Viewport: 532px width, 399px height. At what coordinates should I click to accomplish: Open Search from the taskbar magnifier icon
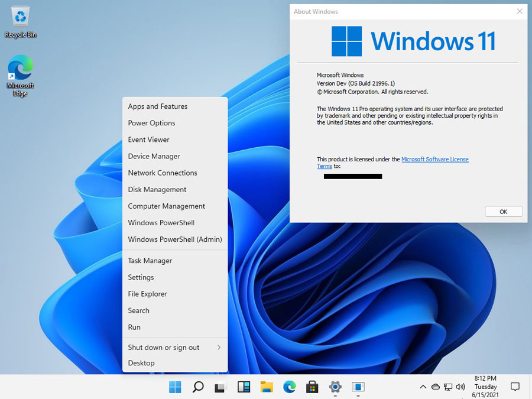coord(198,387)
